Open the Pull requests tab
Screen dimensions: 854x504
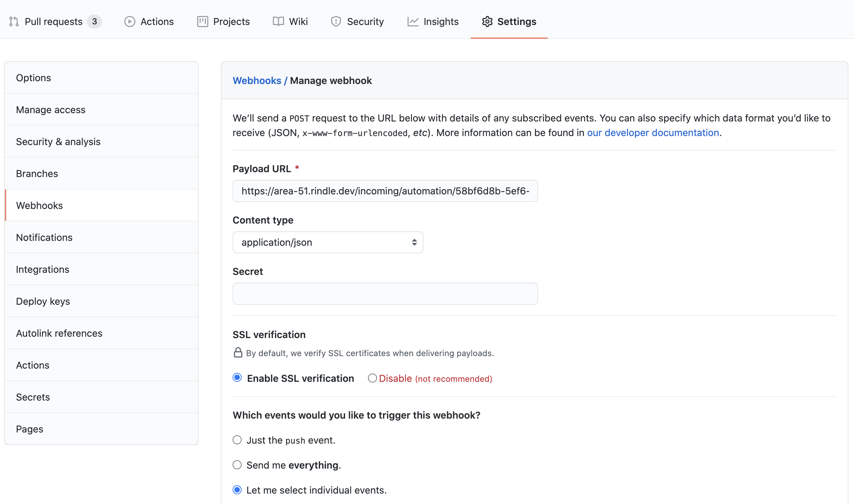[55, 22]
